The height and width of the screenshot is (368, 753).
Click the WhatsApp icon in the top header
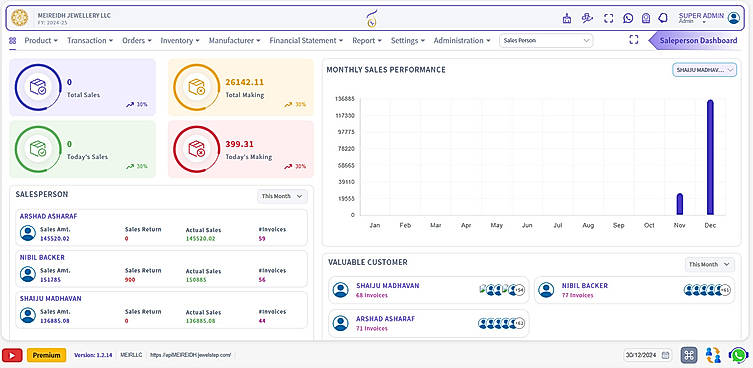(x=628, y=18)
